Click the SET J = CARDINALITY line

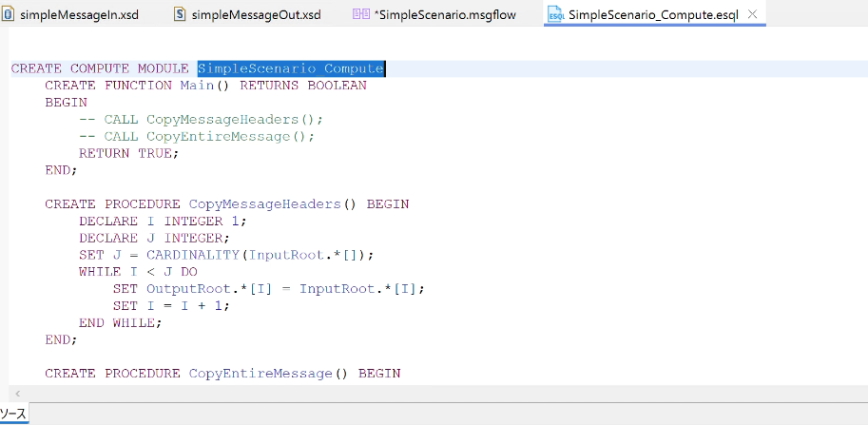tap(227, 255)
